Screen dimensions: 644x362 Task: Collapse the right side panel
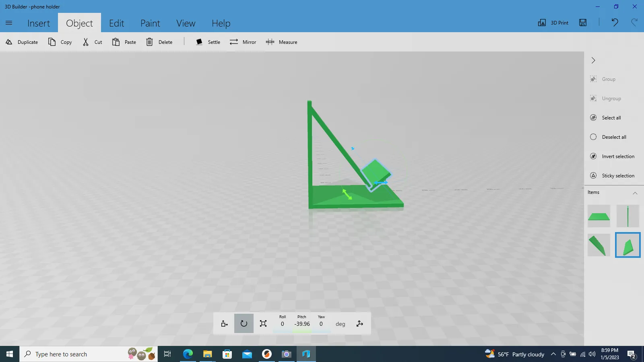click(593, 60)
